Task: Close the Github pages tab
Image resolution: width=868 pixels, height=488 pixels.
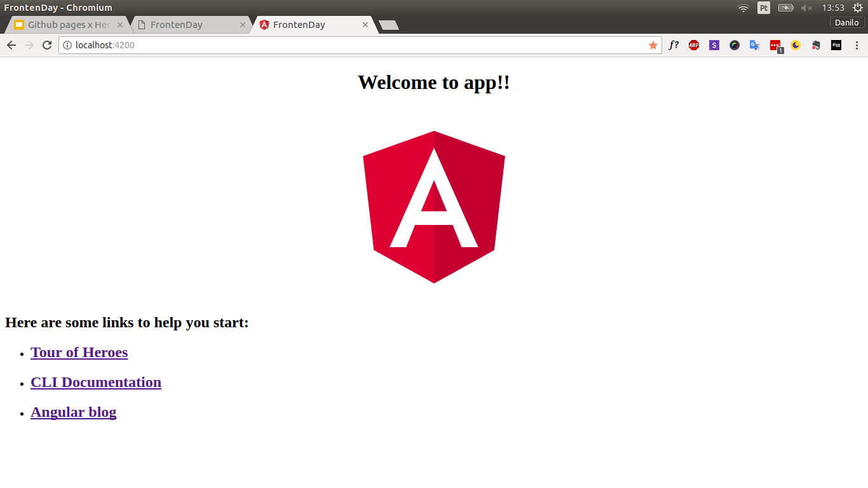Action: point(120,25)
